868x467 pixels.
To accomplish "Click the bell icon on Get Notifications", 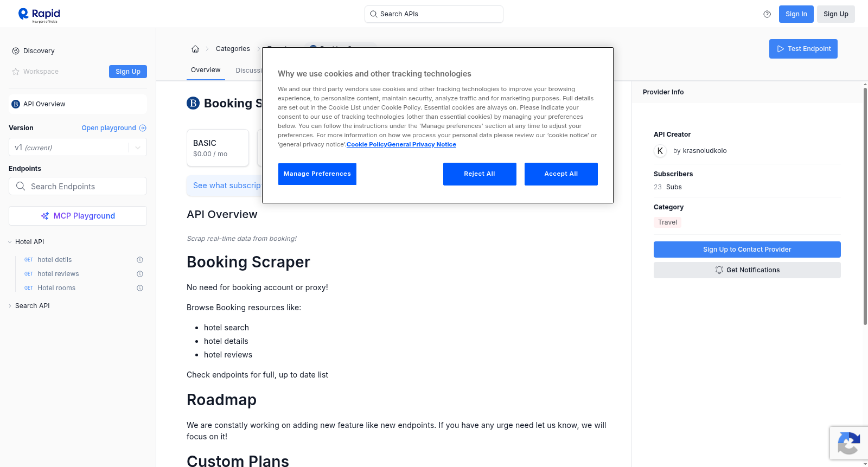I will click(719, 270).
